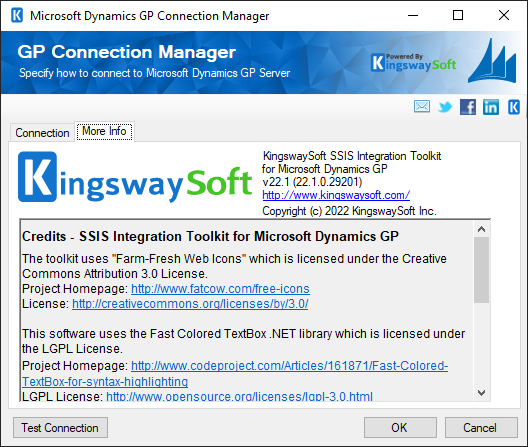
Task: Confirm with the OK button
Action: coord(400,428)
